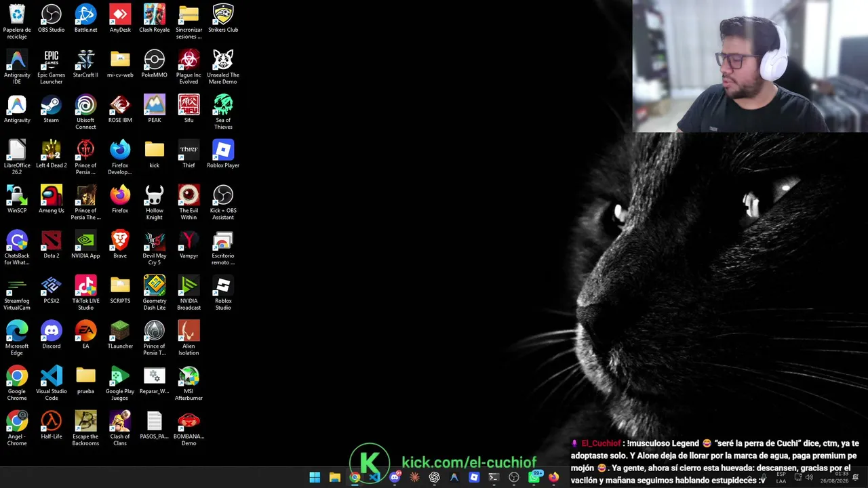Select the SCRIPTS folder on desktop
This screenshot has height=488, width=868.
120,290
